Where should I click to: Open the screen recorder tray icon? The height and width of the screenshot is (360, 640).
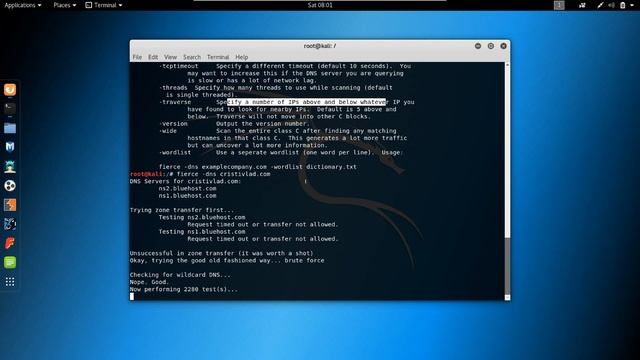tap(582, 5)
